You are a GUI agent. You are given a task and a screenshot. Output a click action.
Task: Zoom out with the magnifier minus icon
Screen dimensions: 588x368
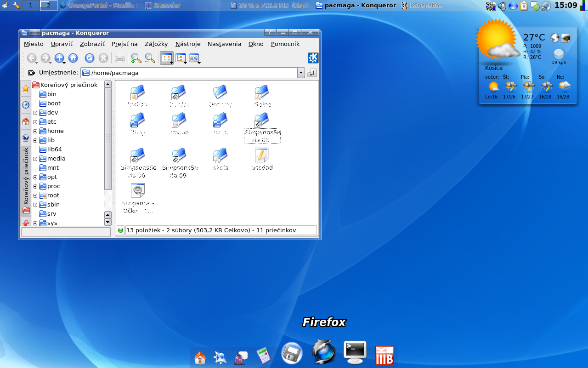[150, 58]
